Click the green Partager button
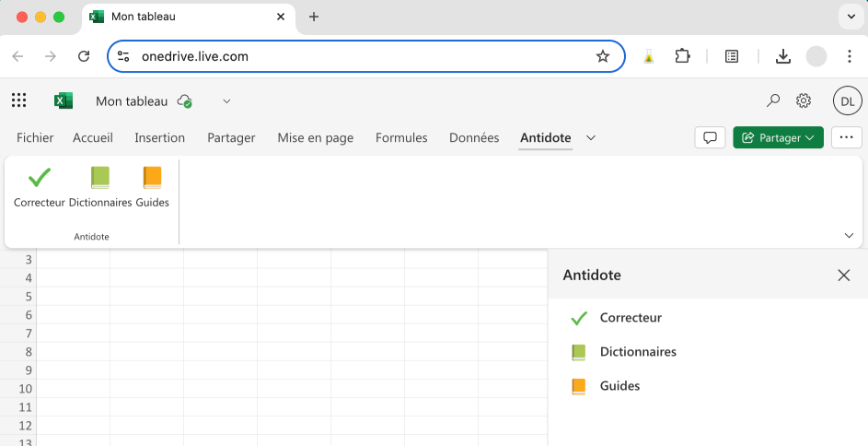 coord(778,137)
